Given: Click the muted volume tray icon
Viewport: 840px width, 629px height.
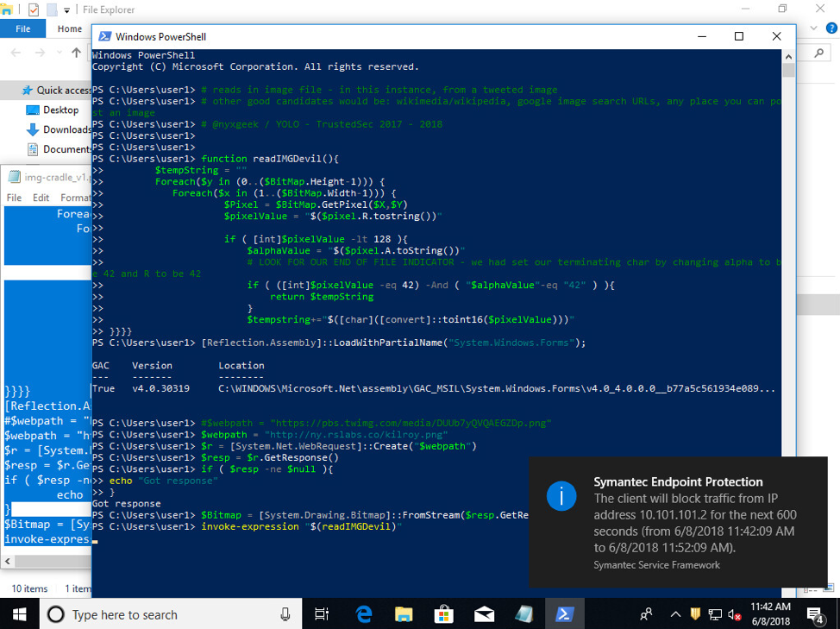Looking at the screenshot, I should click(735, 614).
